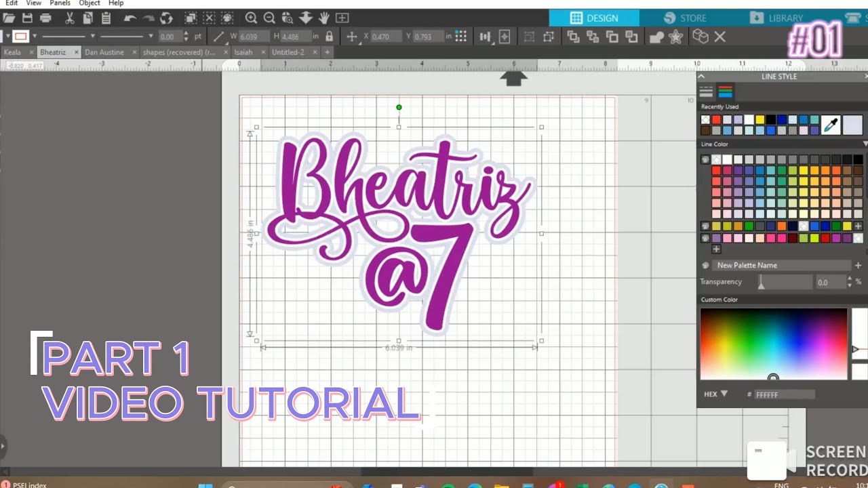Expand the line style dropdown arrow
This screenshot has height=488, width=868.
(x=93, y=37)
